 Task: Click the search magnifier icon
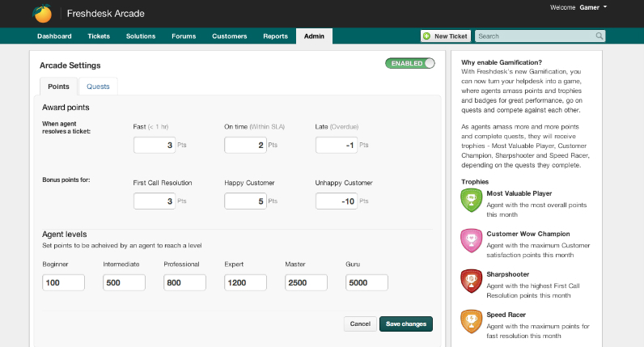coord(600,36)
